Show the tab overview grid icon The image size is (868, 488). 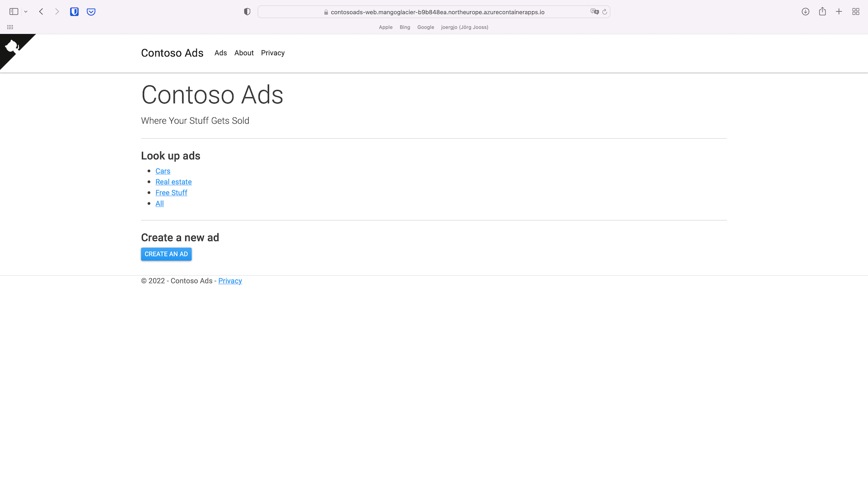click(x=855, y=12)
